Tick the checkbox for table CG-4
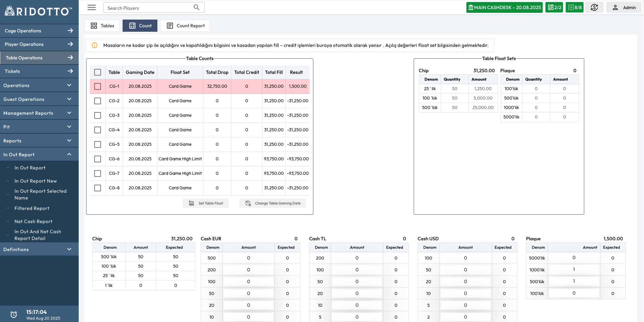644x322 pixels. (98, 130)
